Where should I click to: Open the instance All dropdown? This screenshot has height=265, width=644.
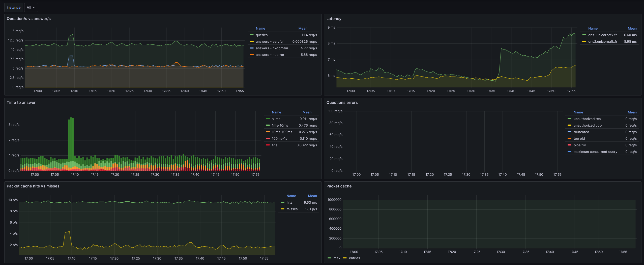pos(31,8)
